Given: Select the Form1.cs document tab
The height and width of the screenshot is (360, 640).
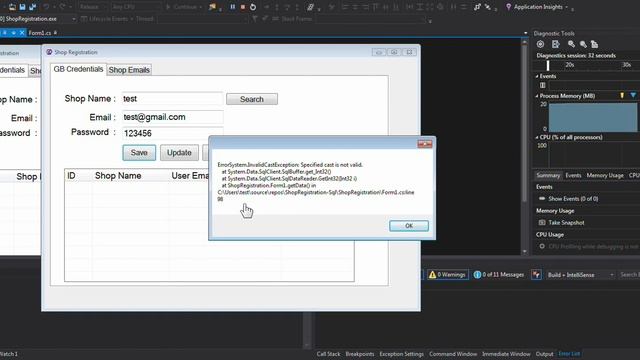Looking at the screenshot, I should click(x=40, y=33).
